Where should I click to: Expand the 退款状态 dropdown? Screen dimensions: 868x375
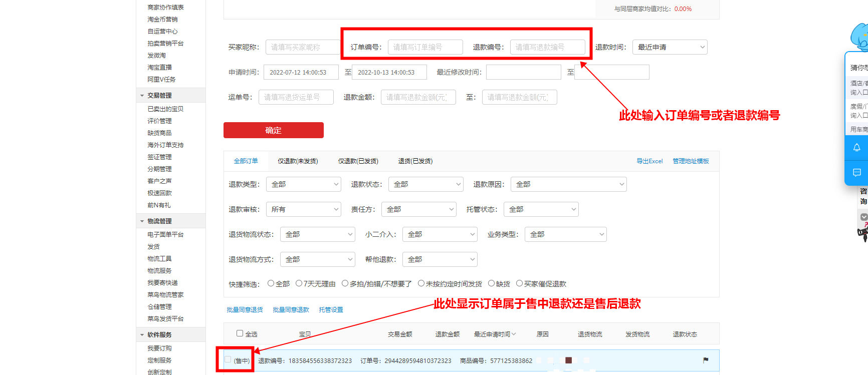pyautogui.click(x=425, y=184)
